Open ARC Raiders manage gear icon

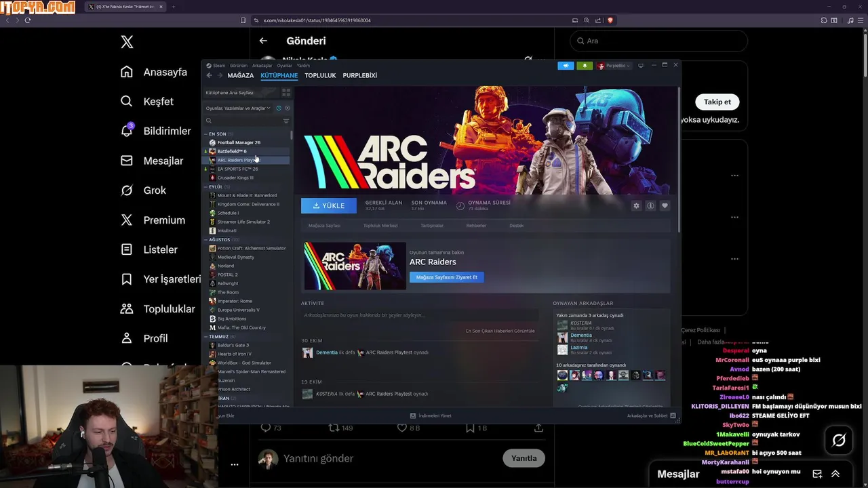click(636, 205)
